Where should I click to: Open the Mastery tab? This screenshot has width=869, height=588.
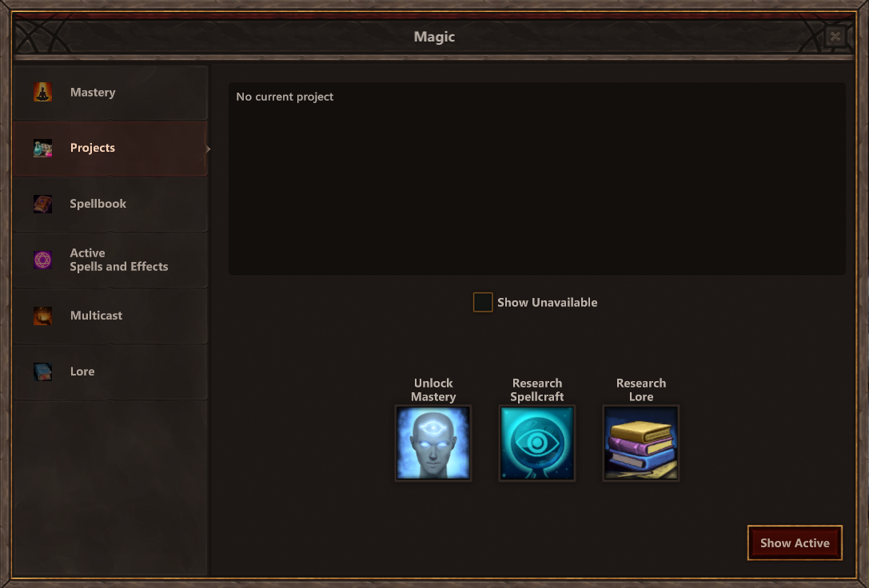pos(110,93)
